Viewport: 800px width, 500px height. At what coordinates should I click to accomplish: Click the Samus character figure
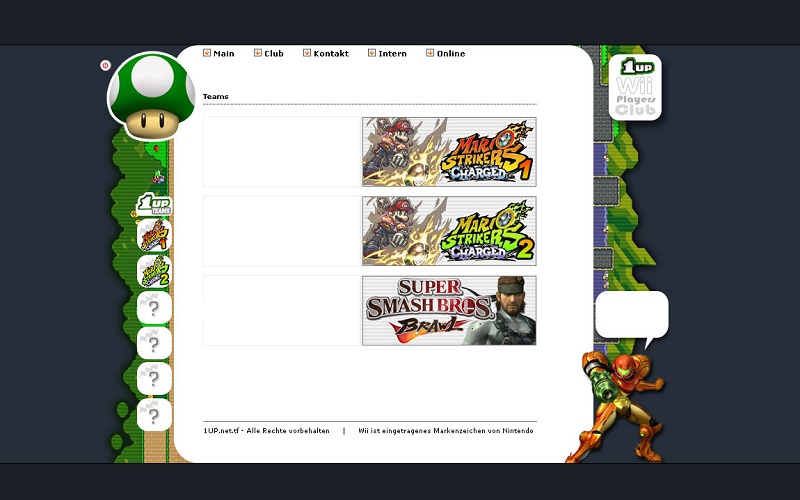618,405
